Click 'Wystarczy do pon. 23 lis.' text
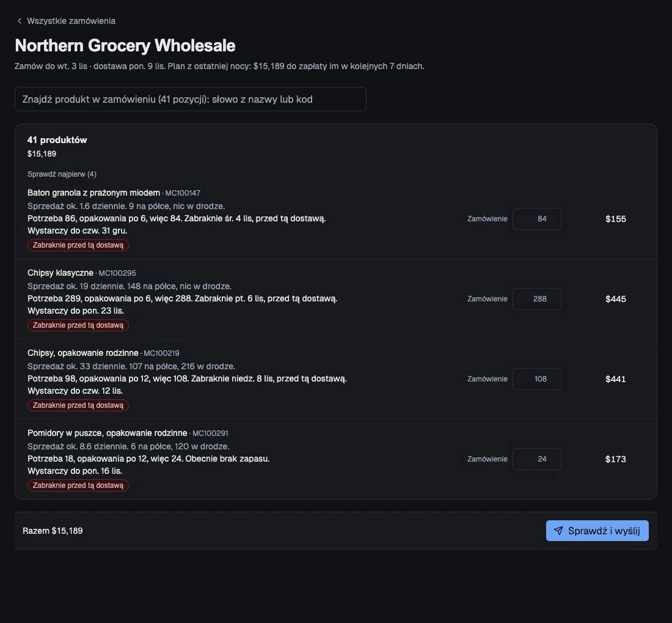 coord(75,311)
